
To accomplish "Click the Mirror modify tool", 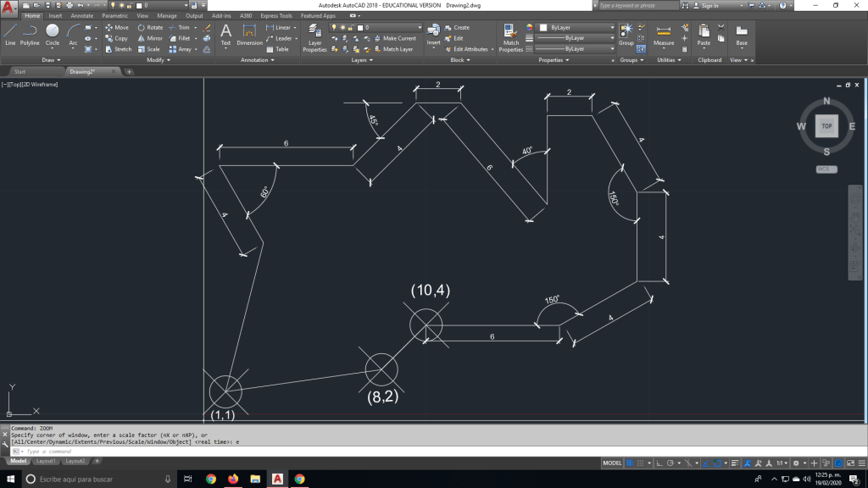I will (x=149, y=38).
